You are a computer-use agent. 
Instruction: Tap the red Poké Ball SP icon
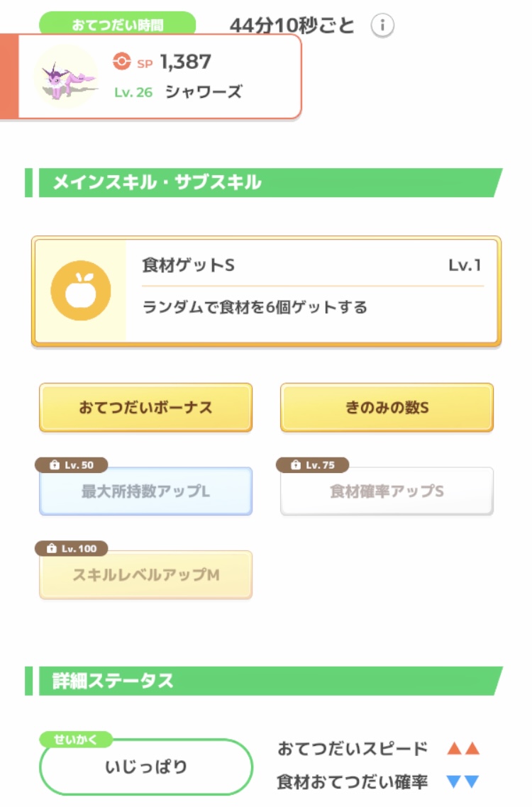coord(122,62)
